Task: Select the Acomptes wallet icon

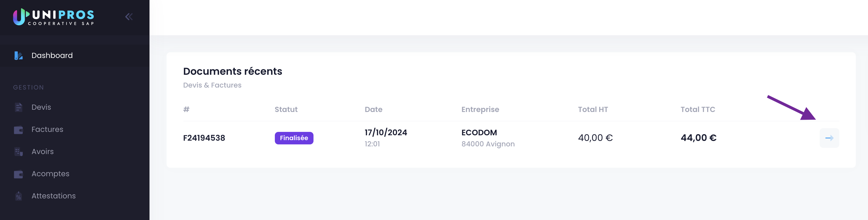Action: tap(18, 174)
